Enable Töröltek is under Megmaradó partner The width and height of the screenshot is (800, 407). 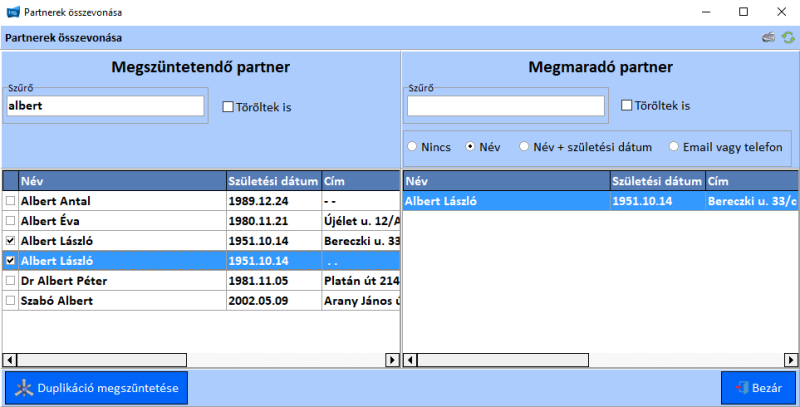pyautogui.click(x=627, y=106)
